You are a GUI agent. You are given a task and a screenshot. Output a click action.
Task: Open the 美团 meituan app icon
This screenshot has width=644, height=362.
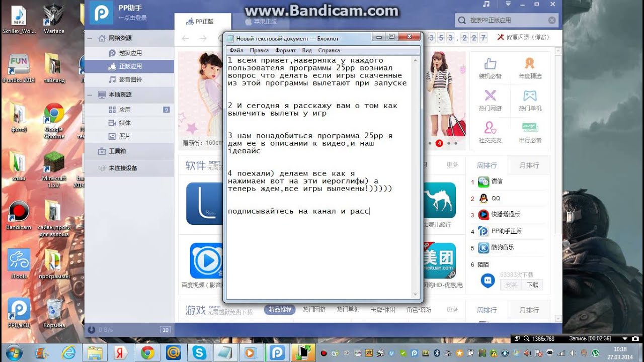coord(439,260)
